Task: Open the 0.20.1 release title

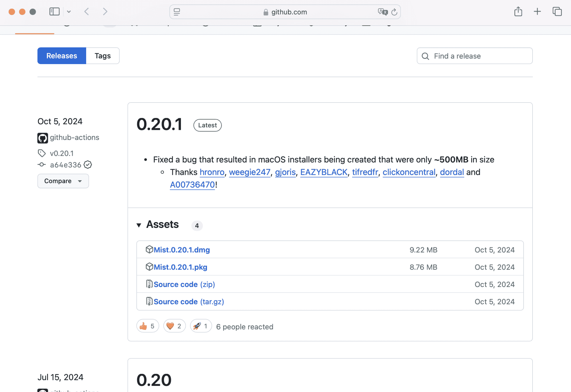Action: pos(159,124)
